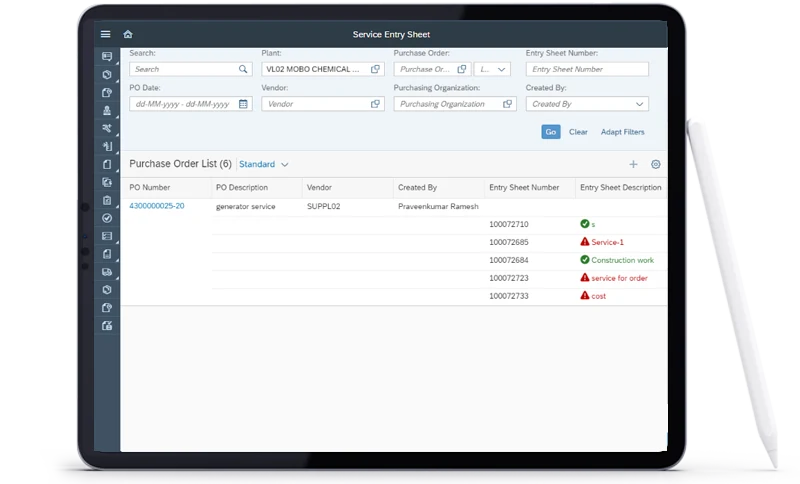Screen dimensions: 800x484
Task: Open the hamburger navigation menu
Action: (x=106, y=34)
